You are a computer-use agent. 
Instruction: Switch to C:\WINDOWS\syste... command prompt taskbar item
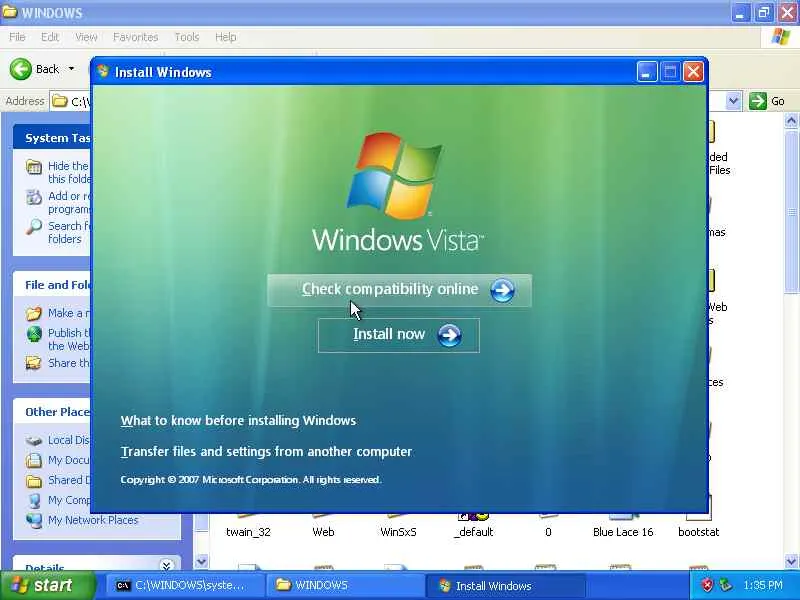coord(185,586)
